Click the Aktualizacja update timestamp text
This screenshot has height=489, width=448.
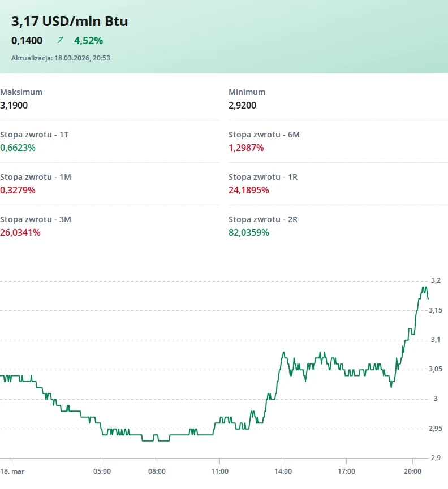tap(61, 58)
